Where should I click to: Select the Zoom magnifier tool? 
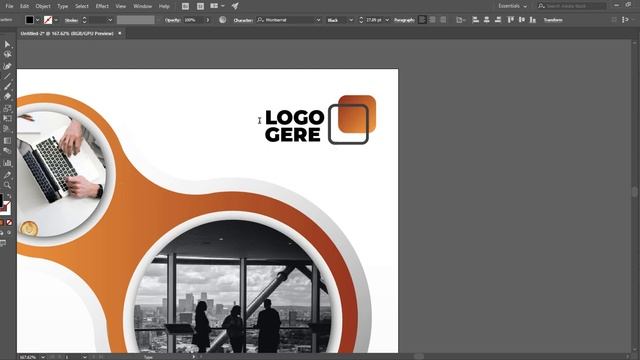point(7,185)
